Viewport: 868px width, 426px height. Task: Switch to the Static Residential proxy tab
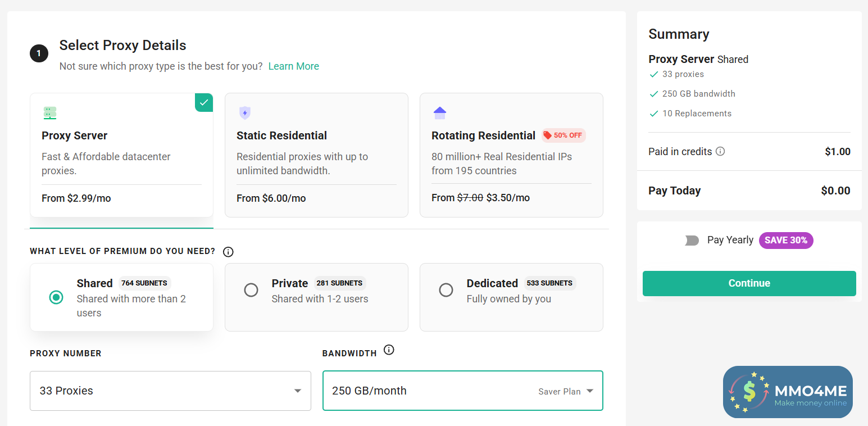click(x=316, y=155)
